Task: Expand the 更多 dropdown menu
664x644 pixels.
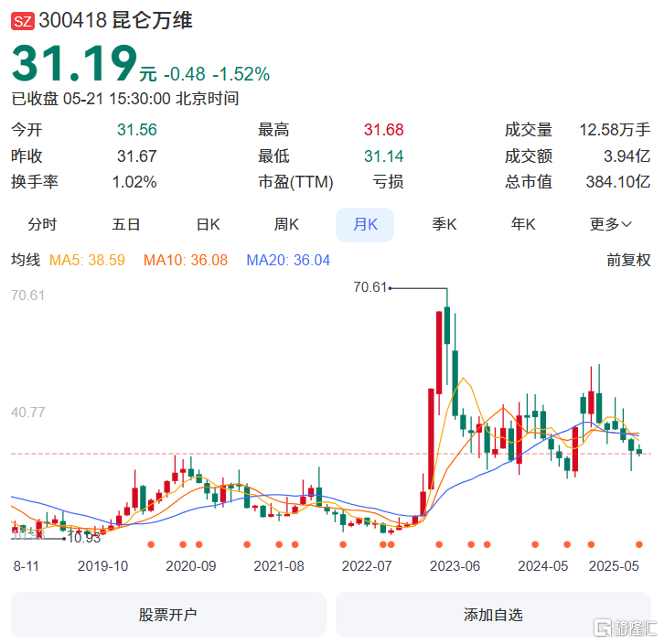Action: pos(611,224)
